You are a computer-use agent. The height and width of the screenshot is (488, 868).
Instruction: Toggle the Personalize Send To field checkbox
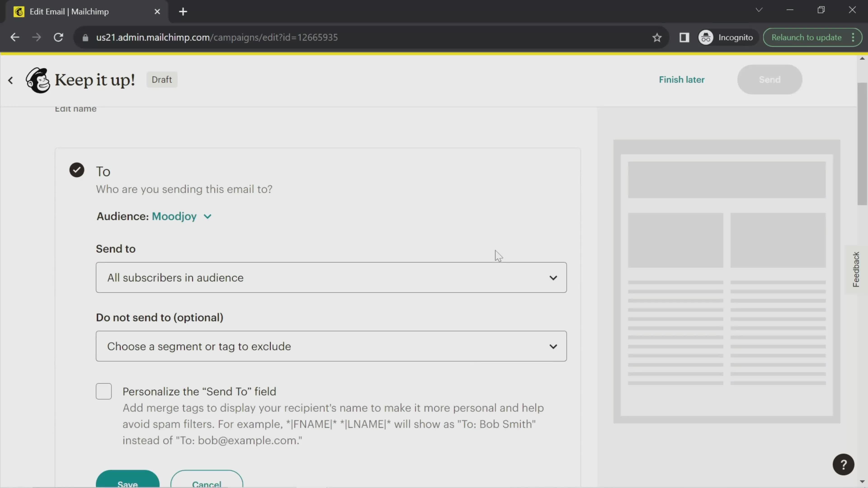pyautogui.click(x=104, y=392)
